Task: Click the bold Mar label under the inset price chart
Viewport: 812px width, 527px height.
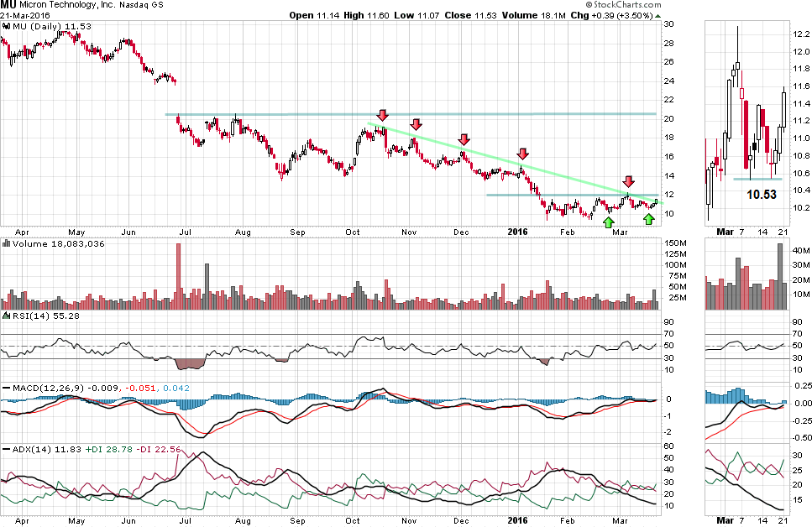Action: pos(725,232)
